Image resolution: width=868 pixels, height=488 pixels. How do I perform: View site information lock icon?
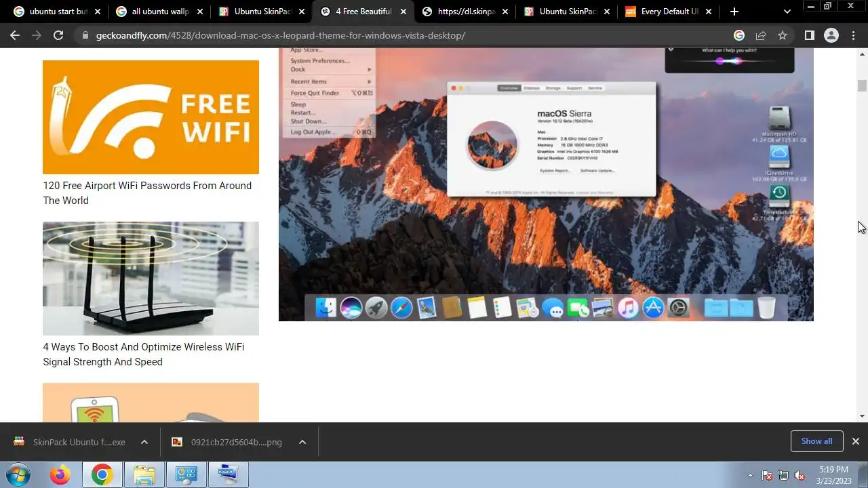[84, 35]
